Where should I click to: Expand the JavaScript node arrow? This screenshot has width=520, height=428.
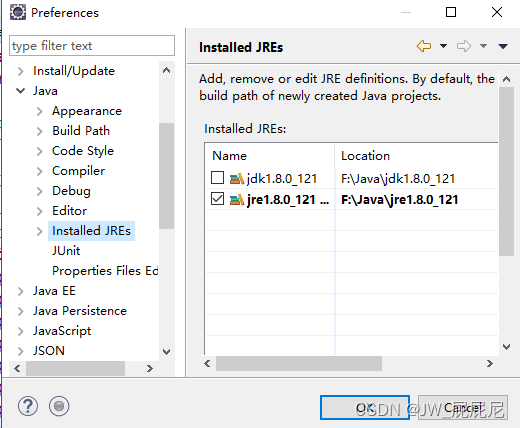pyautogui.click(x=21, y=331)
